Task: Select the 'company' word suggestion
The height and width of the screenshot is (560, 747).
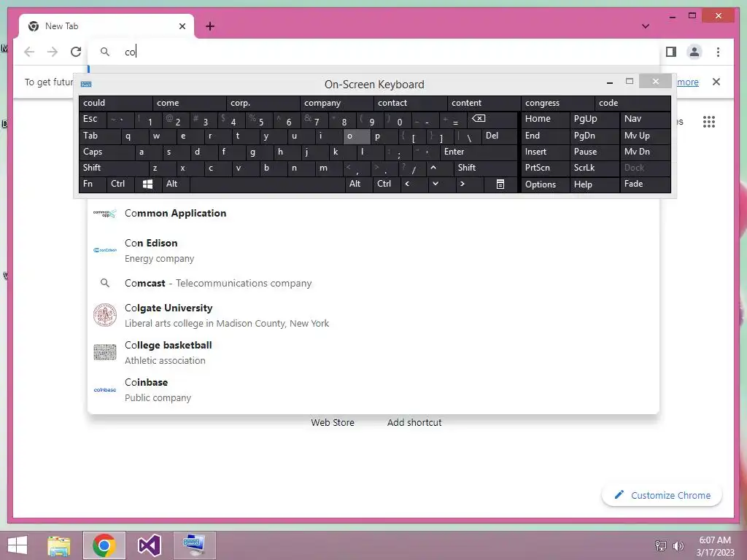Action: click(336, 103)
